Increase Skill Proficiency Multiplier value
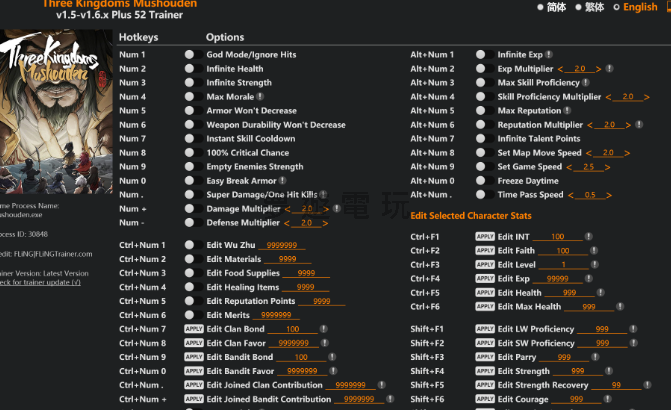Viewport: 671px width, 410px height. coord(647,97)
